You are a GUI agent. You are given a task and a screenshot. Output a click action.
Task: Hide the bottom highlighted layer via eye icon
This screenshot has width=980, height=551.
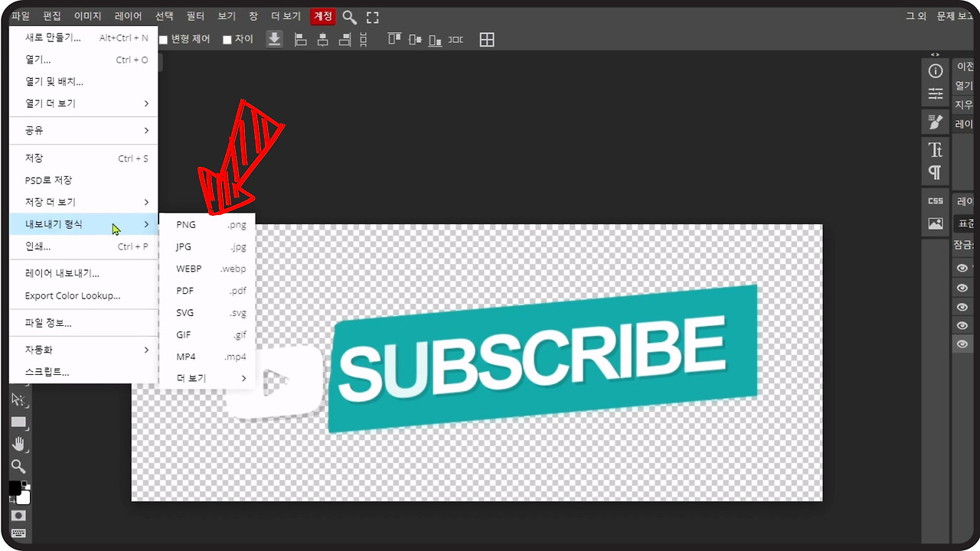962,344
